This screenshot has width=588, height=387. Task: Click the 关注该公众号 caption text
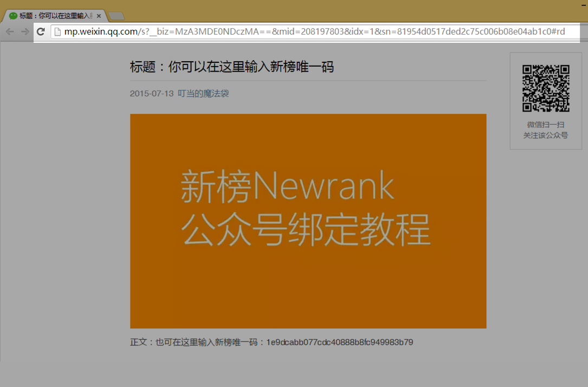546,136
